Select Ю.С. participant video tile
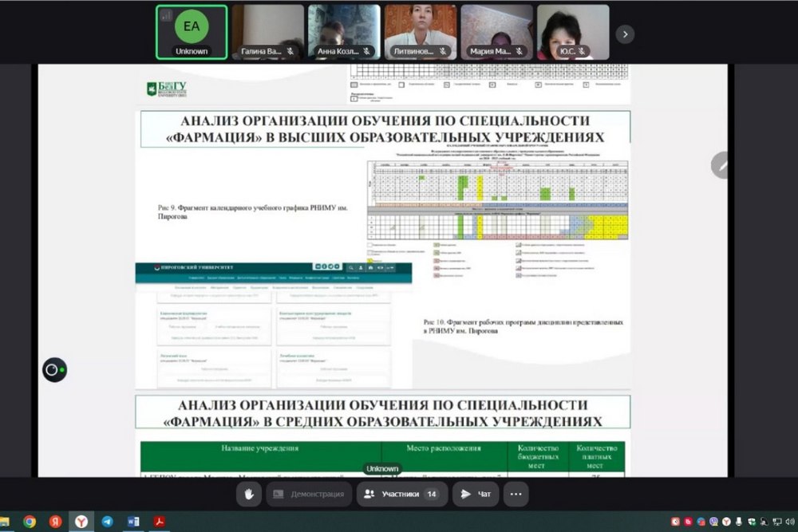This screenshot has height=532, width=798. (x=573, y=32)
